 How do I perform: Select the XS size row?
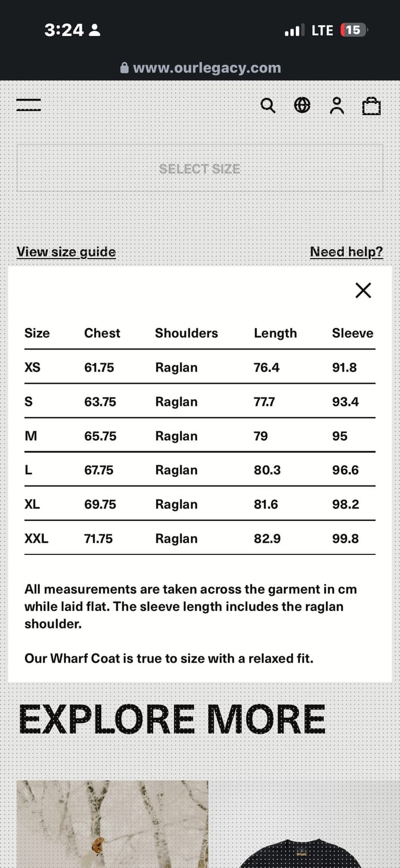(199, 367)
